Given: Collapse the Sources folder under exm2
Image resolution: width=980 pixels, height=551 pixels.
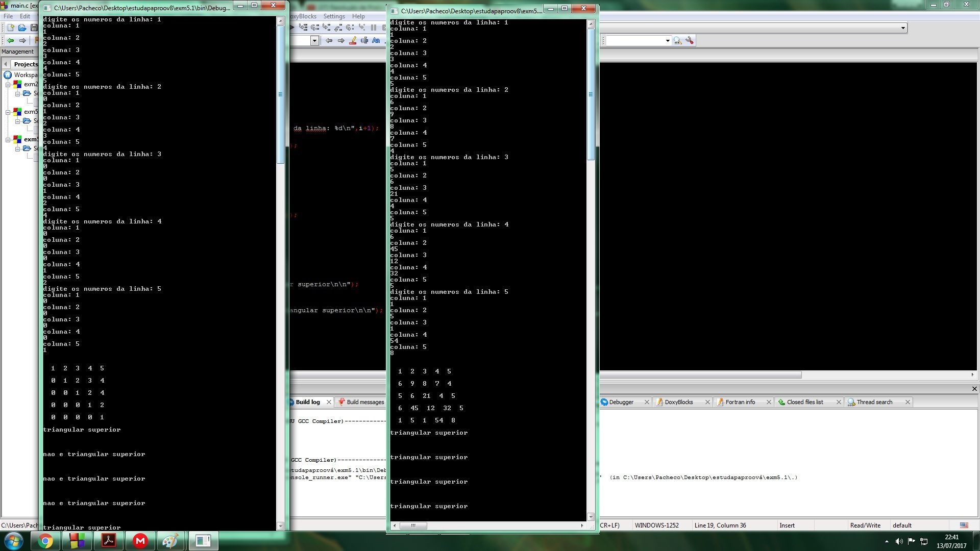Looking at the screenshot, I should pyautogui.click(x=17, y=93).
